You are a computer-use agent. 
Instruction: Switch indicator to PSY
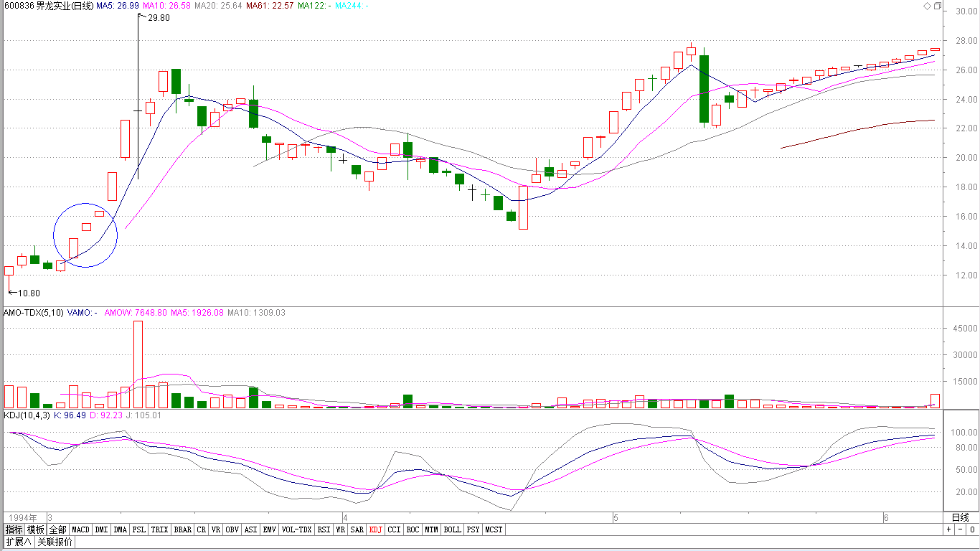[473, 529]
